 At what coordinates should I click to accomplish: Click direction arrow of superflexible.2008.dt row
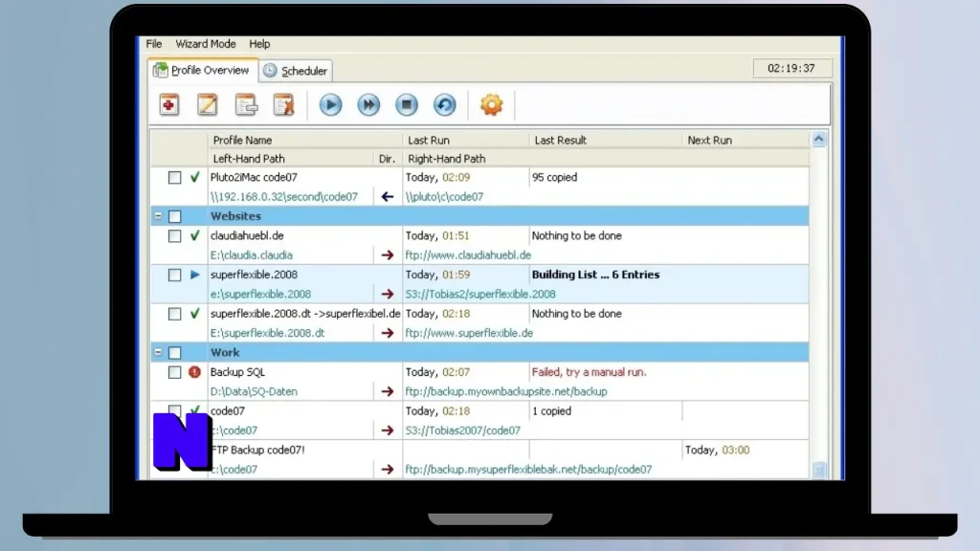388,333
